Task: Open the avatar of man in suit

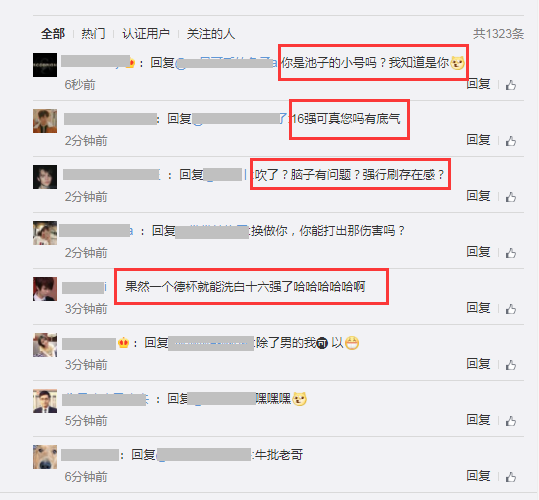Action: coord(45,401)
